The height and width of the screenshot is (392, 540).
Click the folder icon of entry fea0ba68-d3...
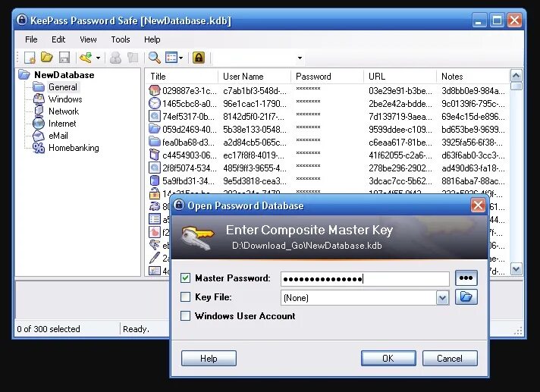(155, 142)
